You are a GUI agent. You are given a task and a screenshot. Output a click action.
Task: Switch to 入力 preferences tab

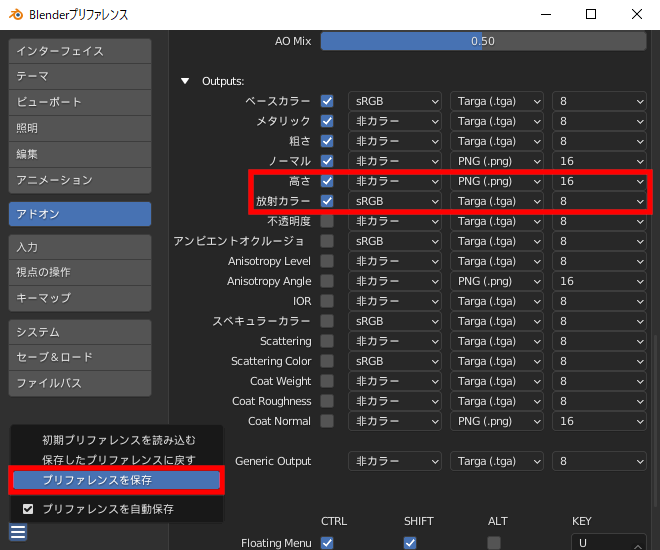(x=80, y=247)
